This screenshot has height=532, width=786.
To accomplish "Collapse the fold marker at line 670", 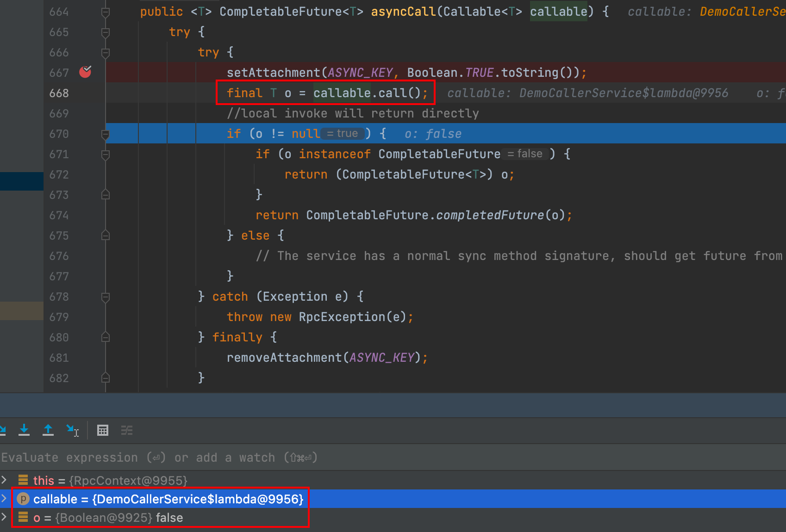I will (106, 134).
